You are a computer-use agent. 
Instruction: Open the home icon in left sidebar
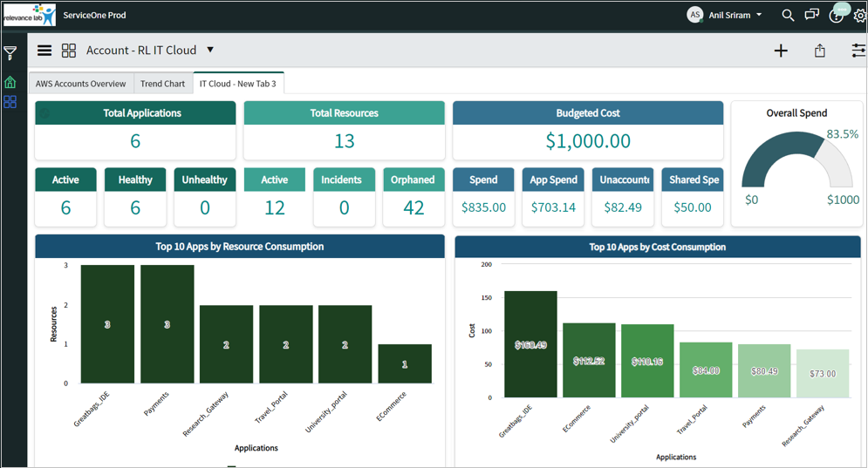(10, 82)
